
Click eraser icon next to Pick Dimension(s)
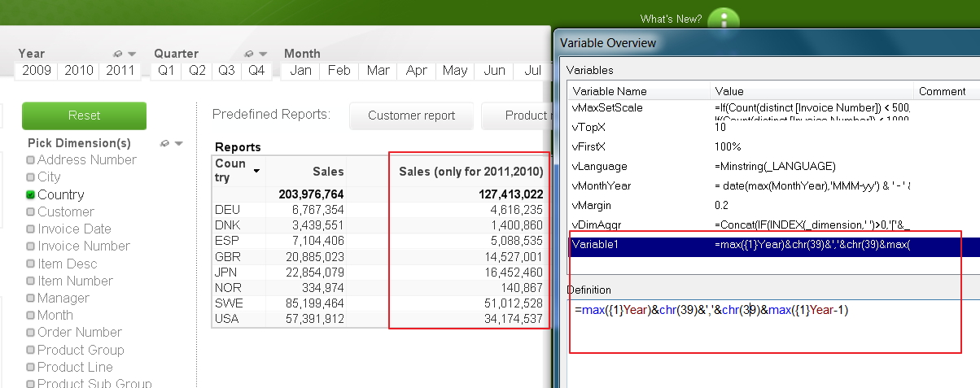165,143
